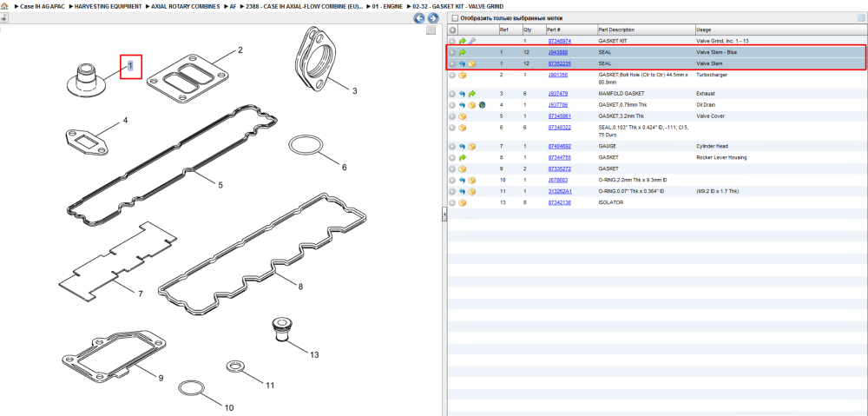Click the small square at the diagram's top-right corner
The width and height of the screenshot is (868, 416).
[x=431, y=30]
